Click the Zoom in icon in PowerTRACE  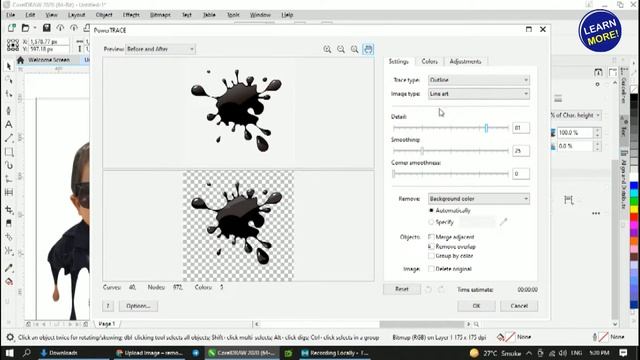coord(327,49)
